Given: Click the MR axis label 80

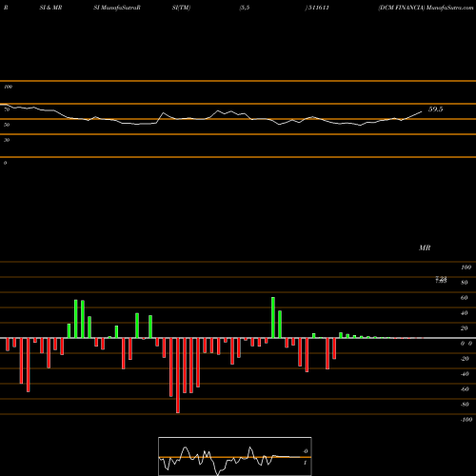Looking at the screenshot, I should tap(465, 283).
